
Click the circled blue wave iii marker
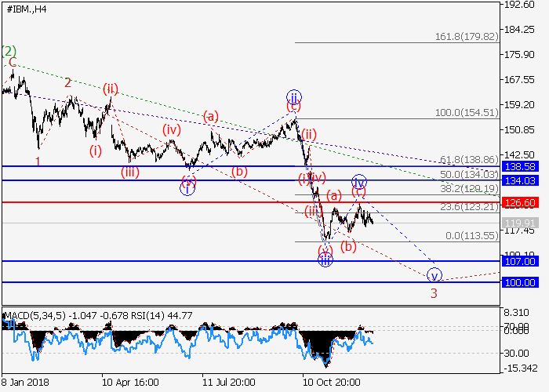click(325, 260)
